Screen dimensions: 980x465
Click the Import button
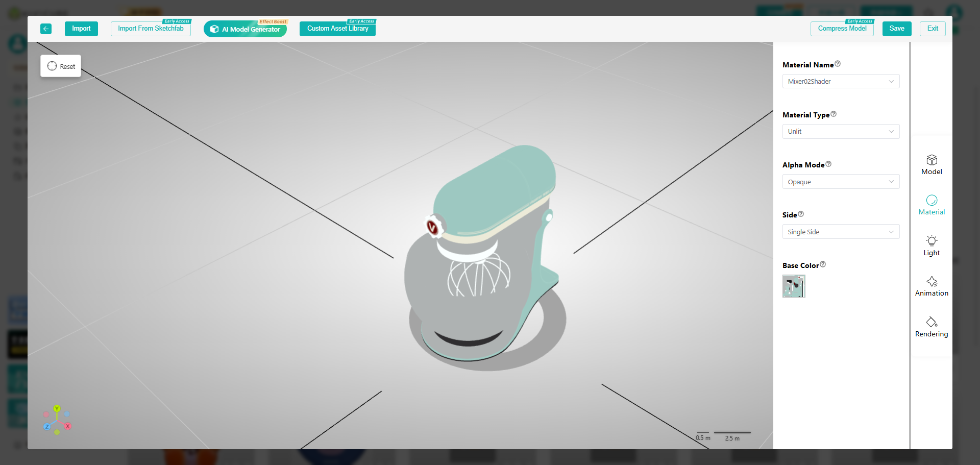pos(81,29)
